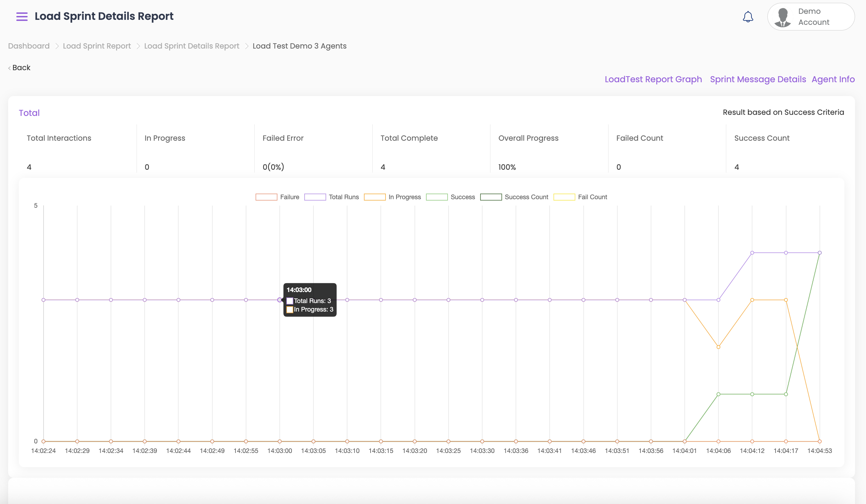Click In Progress data point at 14:04:06
Viewport: 866px width, 504px height.
tap(718, 347)
